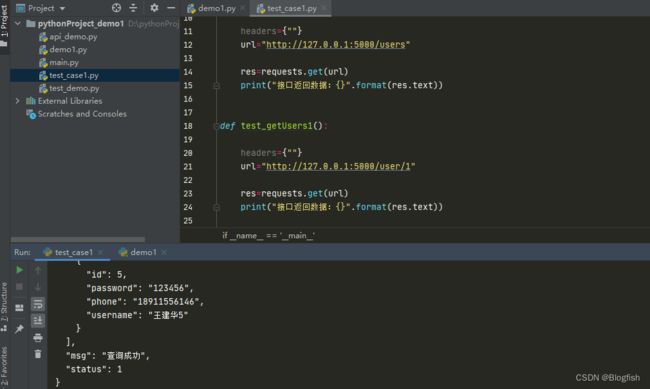Close the demo1 run tab
The height and width of the screenshot is (389, 650).
pyautogui.click(x=164, y=252)
